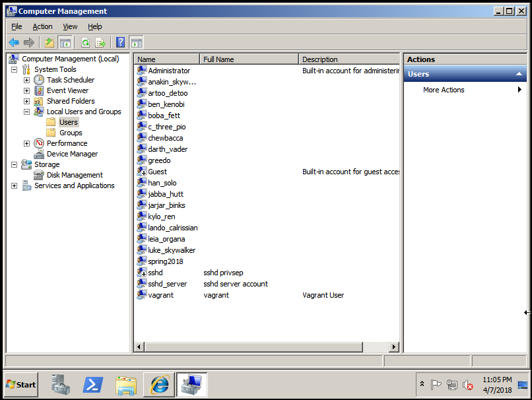Open the Action menu
Image resolution: width=532 pixels, height=400 pixels.
coord(42,26)
